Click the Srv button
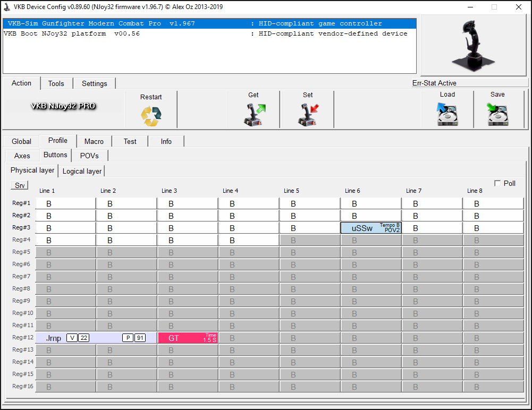 pyautogui.click(x=20, y=185)
